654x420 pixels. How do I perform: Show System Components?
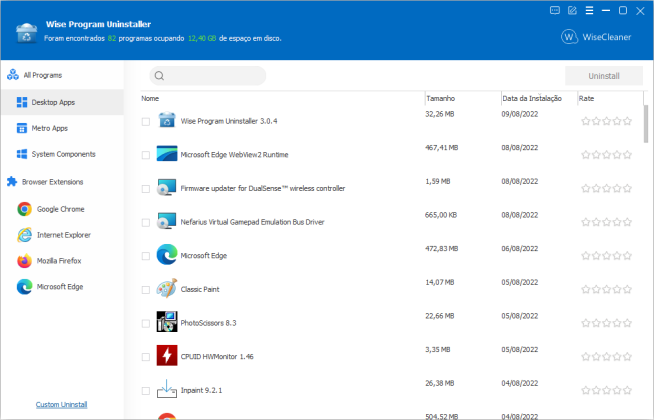(62, 154)
